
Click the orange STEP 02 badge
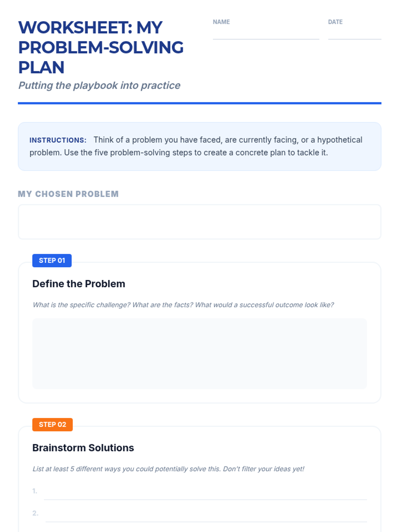point(52,425)
